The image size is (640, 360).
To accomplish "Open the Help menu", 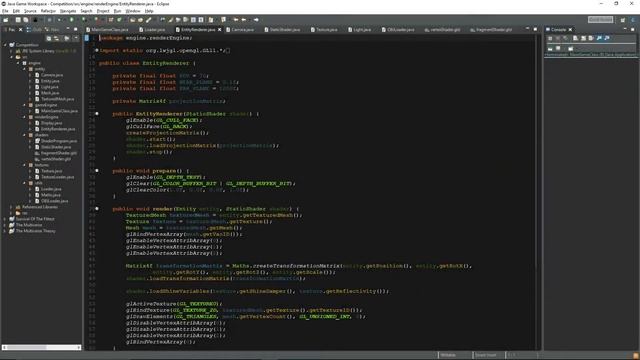I will click(149, 11).
